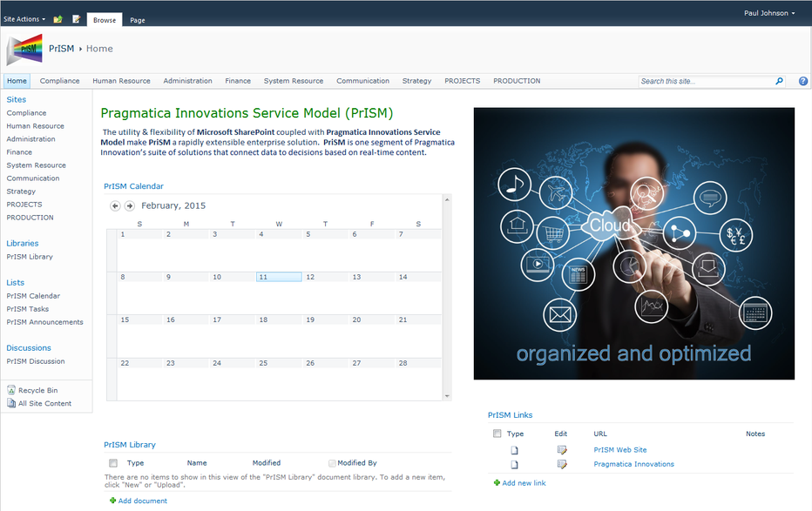Open the Help question mark icon
812x511 pixels.
pos(803,81)
